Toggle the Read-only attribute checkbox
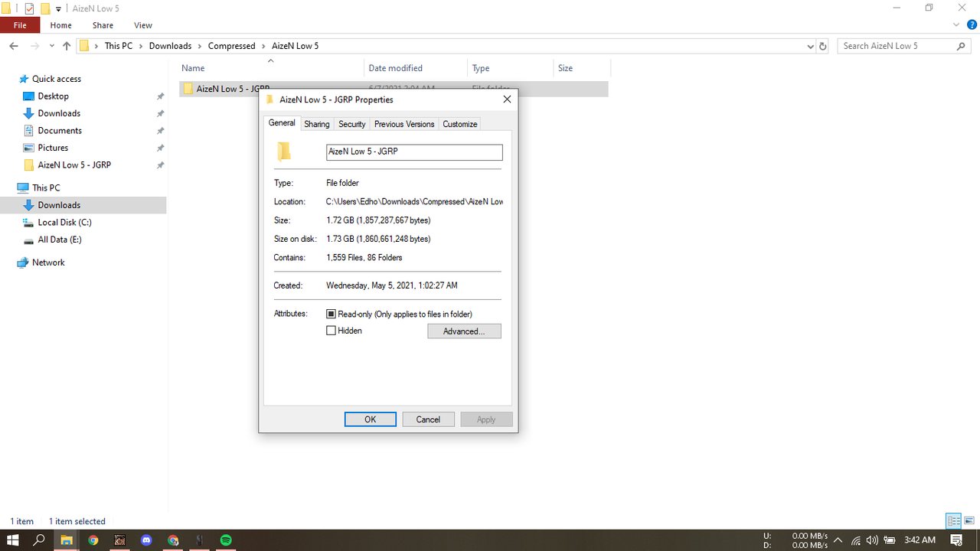Viewport: 980px width, 551px height. coord(332,315)
